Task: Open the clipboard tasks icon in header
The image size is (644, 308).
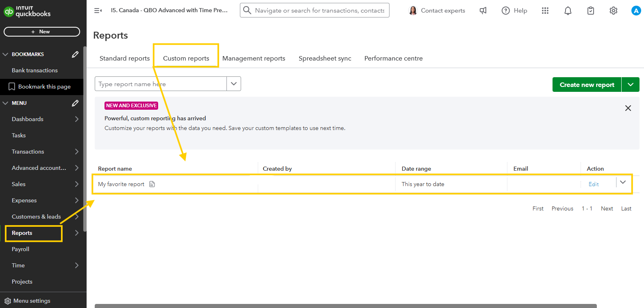Action: pos(591,11)
